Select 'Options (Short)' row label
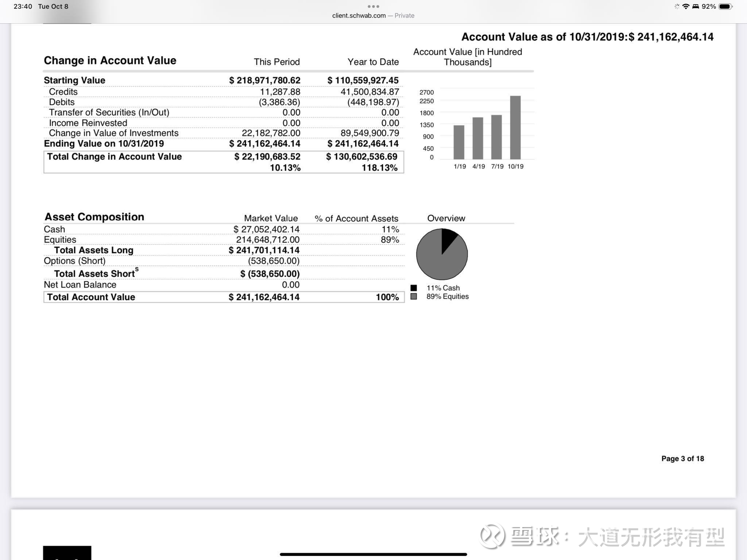This screenshot has width=747, height=560. 74,261
